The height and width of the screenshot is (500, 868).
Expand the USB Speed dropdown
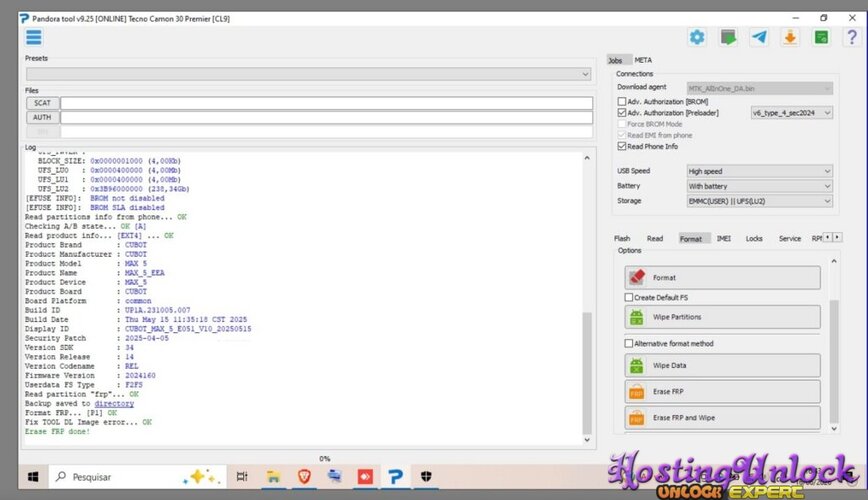[x=760, y=171]
